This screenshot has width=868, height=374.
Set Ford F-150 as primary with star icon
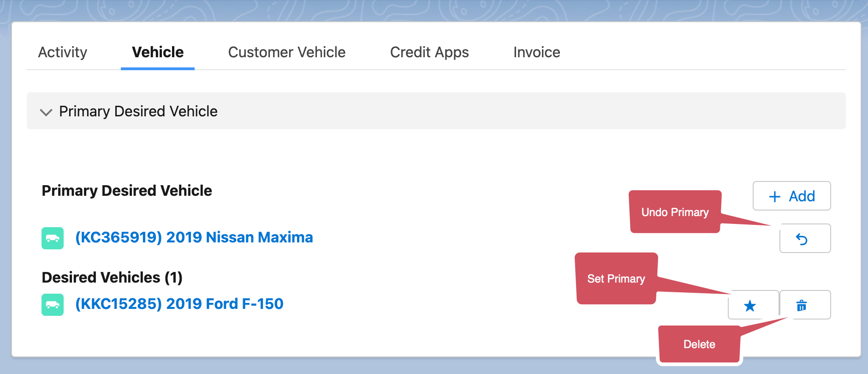click(753, 305)
